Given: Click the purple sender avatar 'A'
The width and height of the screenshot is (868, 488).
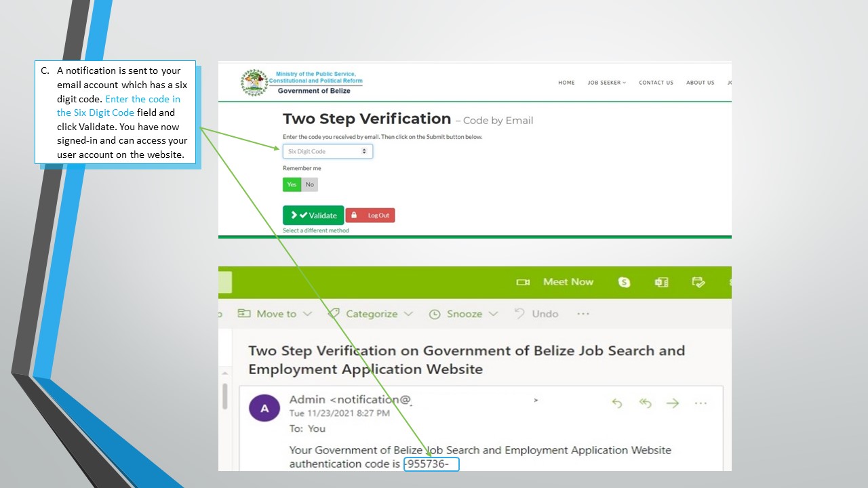Looking at the screenshot, I should pyautogui.click(x=264, y=408).
